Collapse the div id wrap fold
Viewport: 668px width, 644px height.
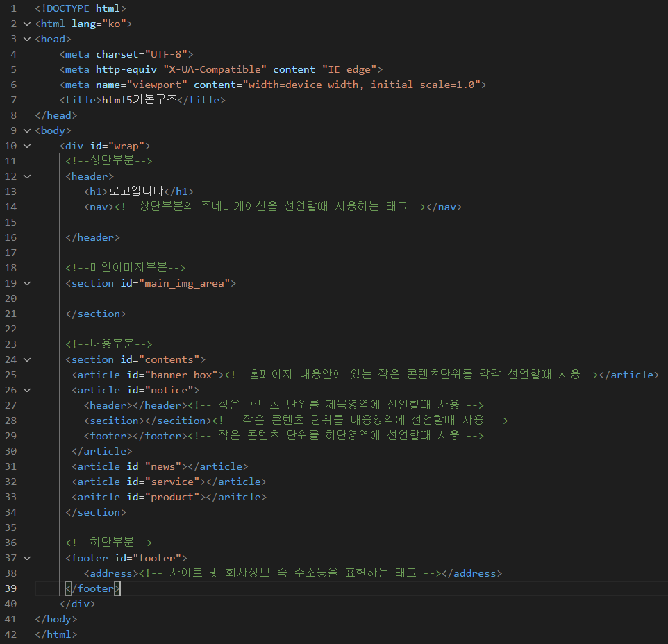(27, 146)
